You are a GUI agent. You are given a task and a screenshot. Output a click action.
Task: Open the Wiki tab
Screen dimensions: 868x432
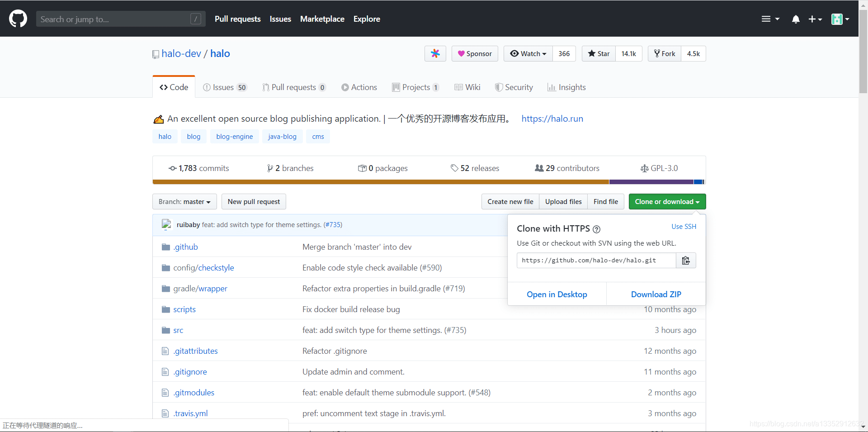pos(467,87)
